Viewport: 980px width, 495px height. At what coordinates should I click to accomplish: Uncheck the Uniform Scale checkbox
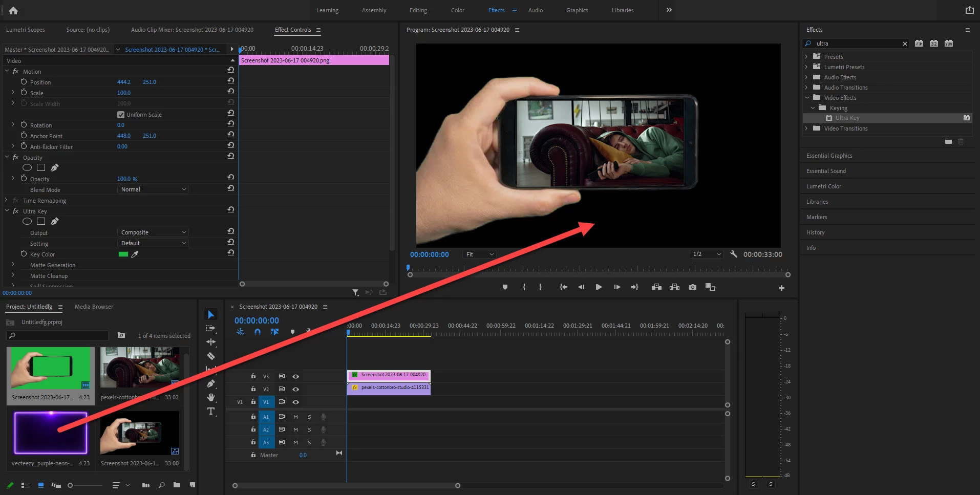[121, 115]
